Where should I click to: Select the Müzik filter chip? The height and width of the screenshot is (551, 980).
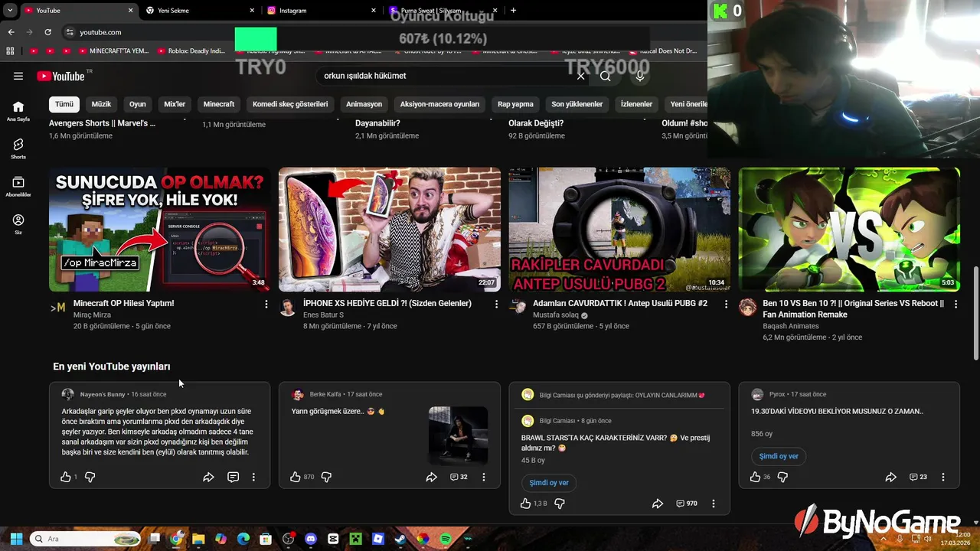[x=101, y=104]
